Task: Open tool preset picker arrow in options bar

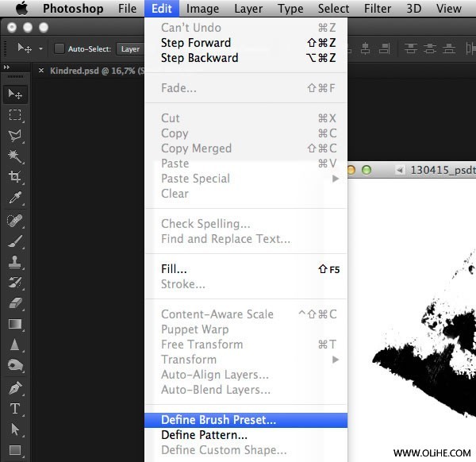Action: pos(40,48)
